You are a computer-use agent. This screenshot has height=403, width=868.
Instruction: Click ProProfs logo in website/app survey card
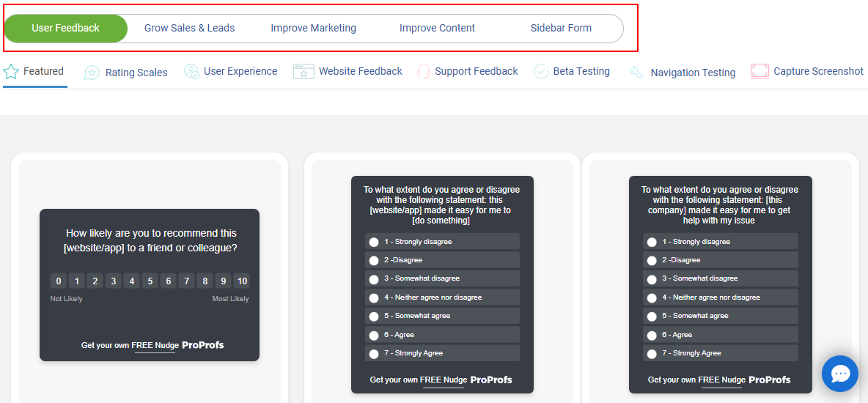(492, 380)
